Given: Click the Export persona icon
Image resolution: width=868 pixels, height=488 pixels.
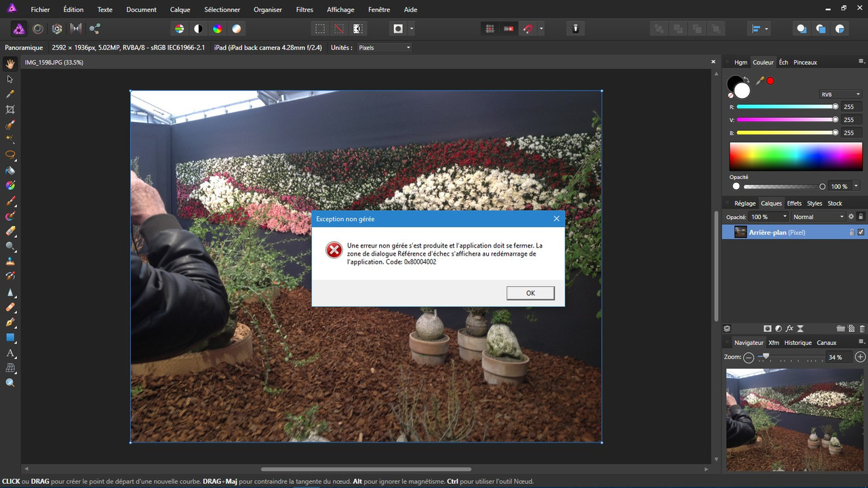Looking at the screenshot, I should tap(95, 28).
